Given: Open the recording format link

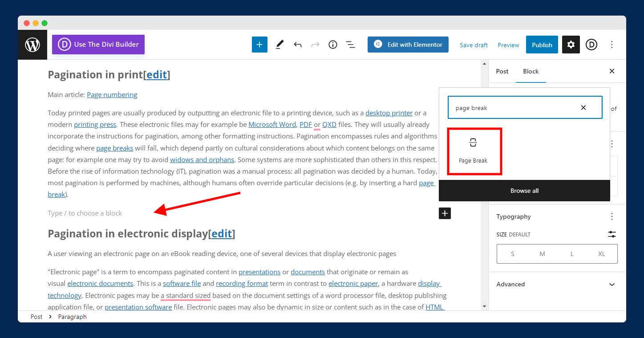Looking at the screenshot, I should click(242, 283).
